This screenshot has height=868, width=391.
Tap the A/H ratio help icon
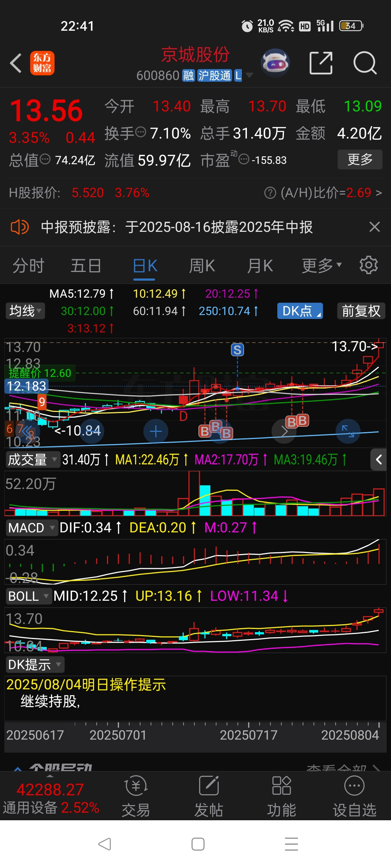pos(270,193)
